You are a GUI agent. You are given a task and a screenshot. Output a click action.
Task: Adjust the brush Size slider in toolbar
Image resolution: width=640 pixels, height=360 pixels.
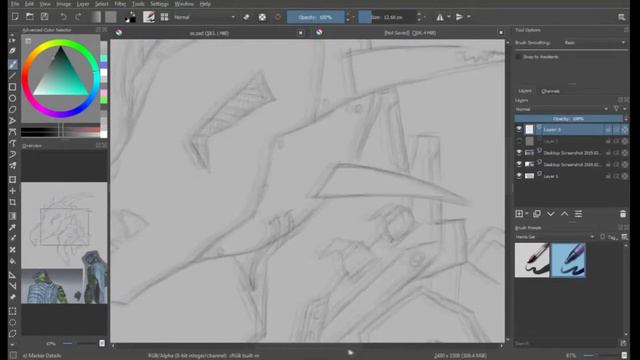click(x=387, y=17)
